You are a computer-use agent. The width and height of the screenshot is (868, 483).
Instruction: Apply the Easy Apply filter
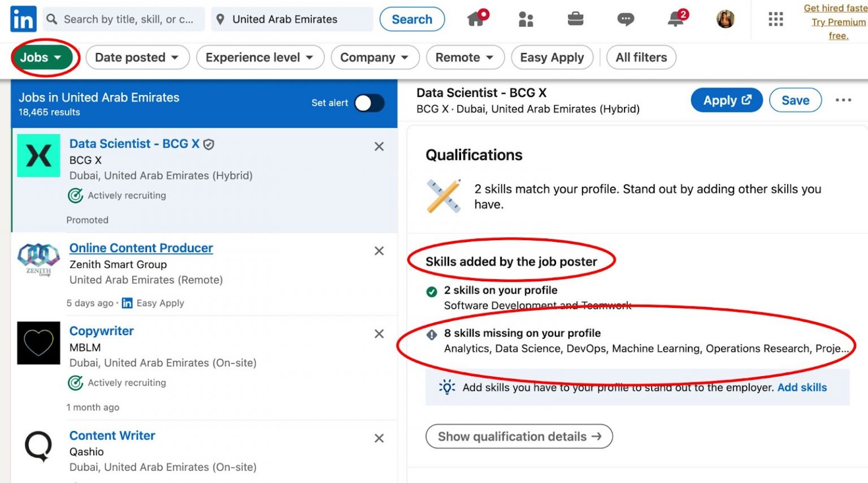tap(552, 57)
